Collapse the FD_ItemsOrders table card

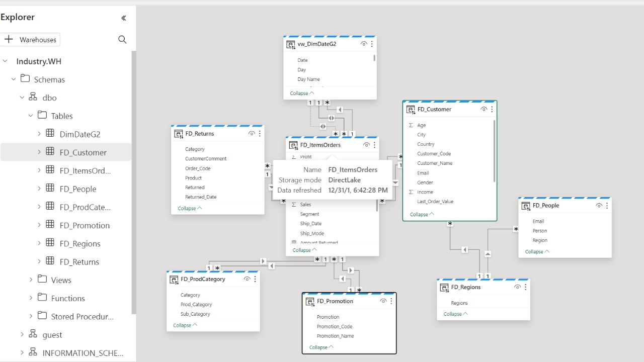point(305,250)
